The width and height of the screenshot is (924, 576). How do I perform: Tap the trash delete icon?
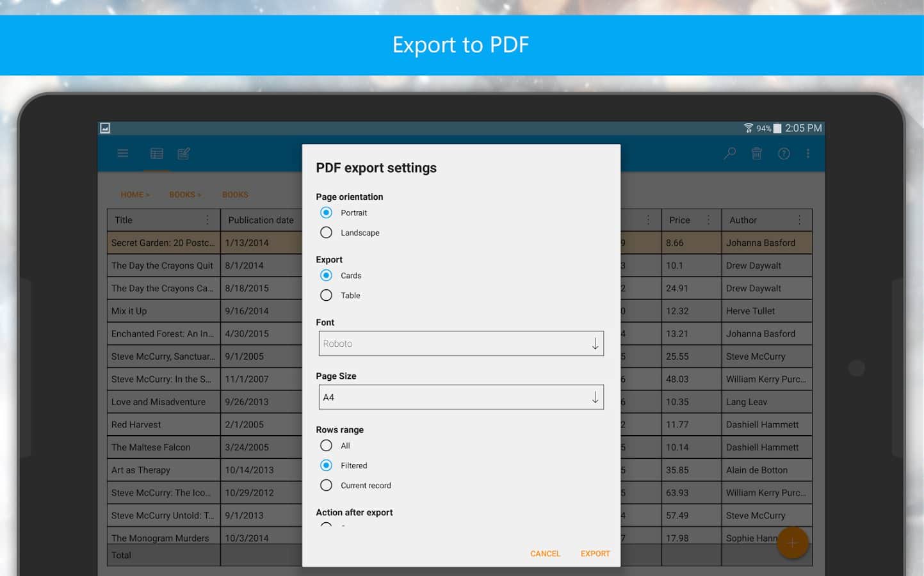pyautogui.click(x=757, y=154)
